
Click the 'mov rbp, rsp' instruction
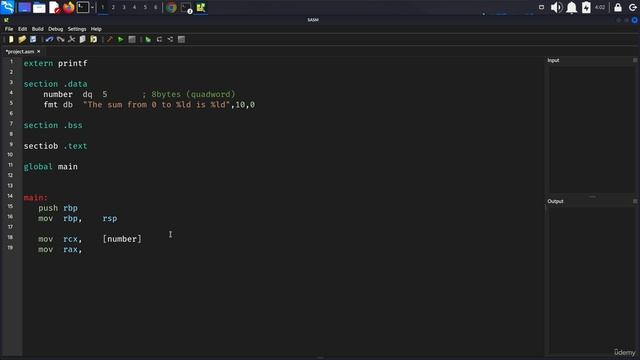pos(78,218)
